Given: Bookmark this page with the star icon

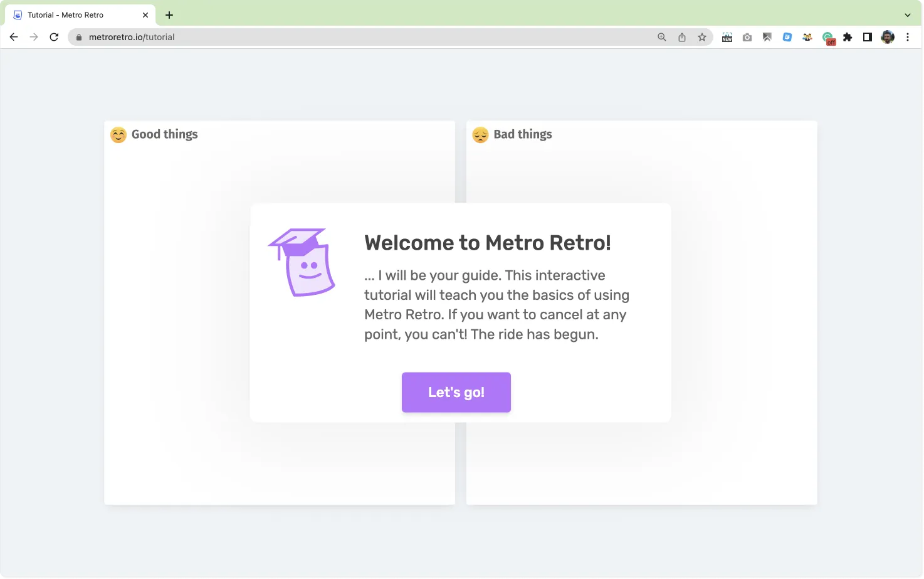Looking at the screenshot, I should pos(702,37).
